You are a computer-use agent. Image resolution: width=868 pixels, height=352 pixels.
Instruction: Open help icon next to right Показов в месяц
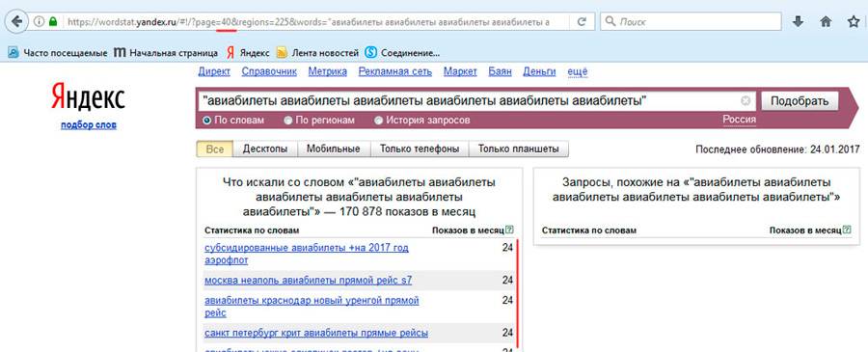pyautogui.click(x=847, y=230)
